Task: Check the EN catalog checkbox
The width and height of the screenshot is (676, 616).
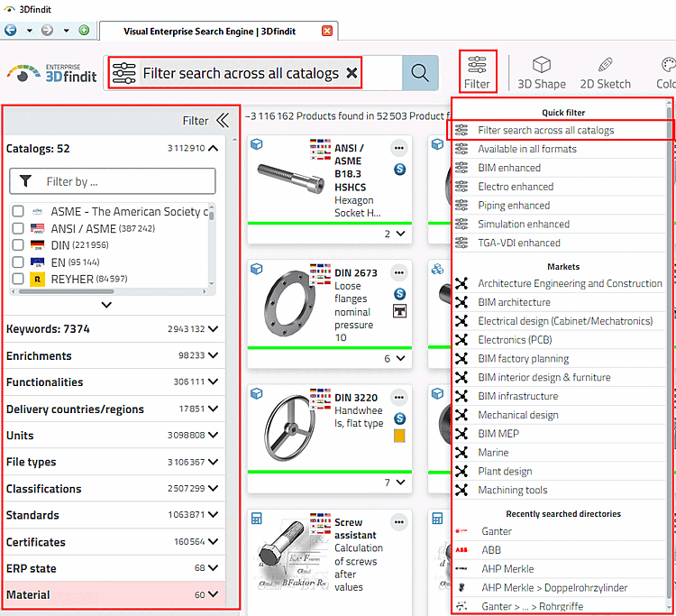Action: pyautogui.click(x=18, y=262)
